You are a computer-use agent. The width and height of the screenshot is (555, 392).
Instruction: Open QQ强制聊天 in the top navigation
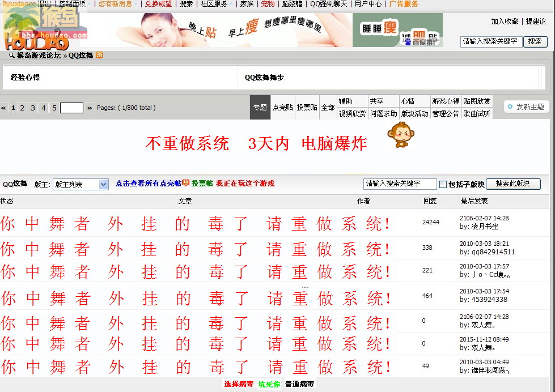[x=328, y=4]
